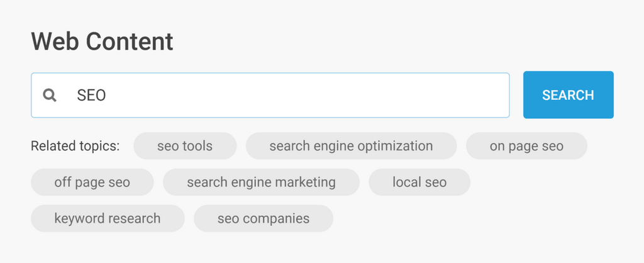Click the "Web Content" heading

[102, 42]
